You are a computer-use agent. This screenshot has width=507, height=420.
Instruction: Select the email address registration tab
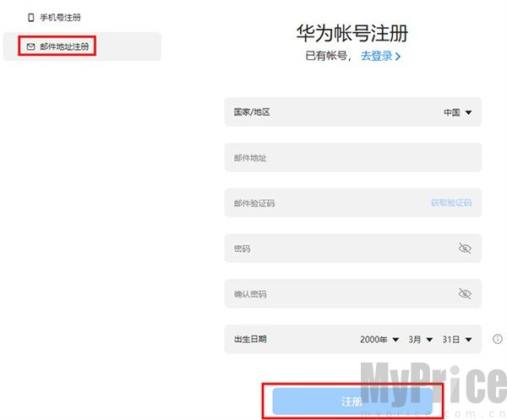[82, 46]
